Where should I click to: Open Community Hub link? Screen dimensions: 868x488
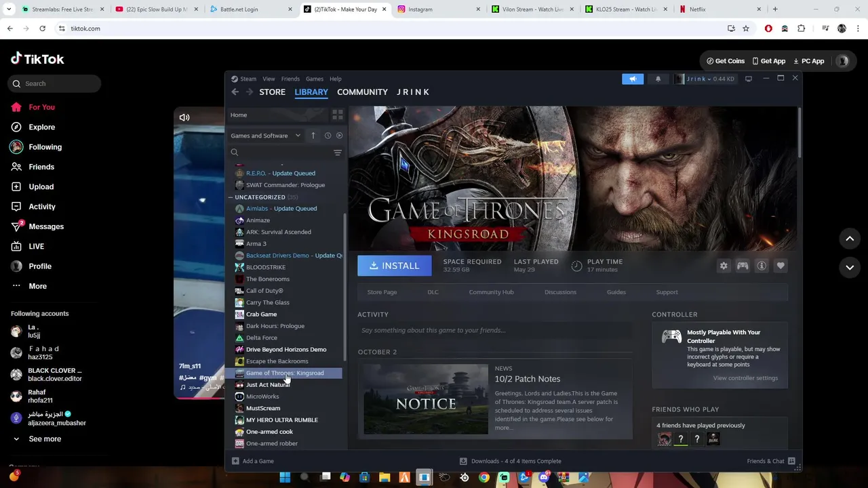[x=491, y=292]
